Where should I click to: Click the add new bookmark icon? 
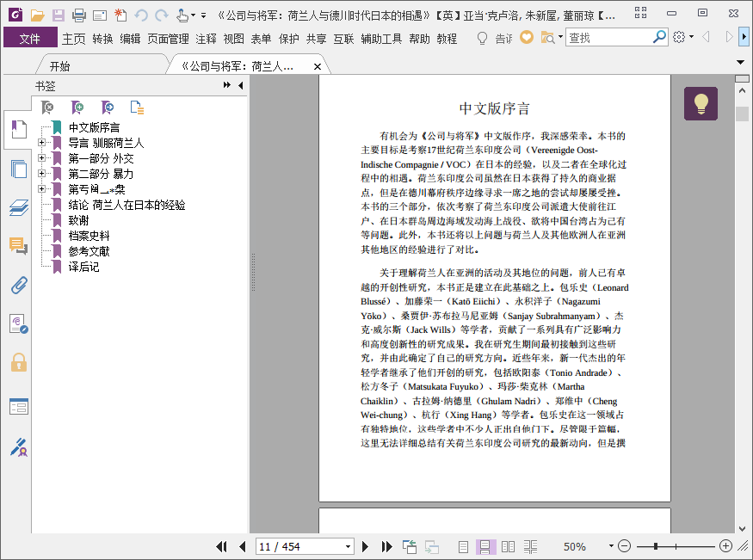(77, 108)
